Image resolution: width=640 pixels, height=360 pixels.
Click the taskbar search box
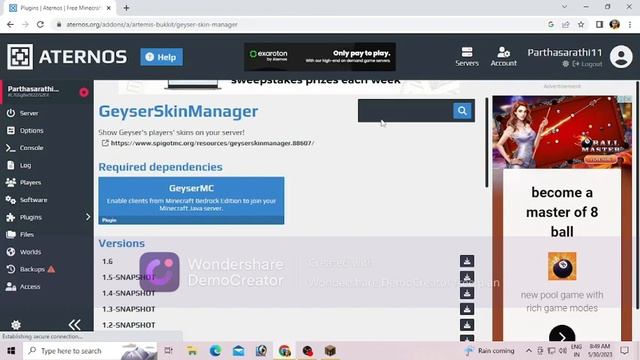(90, 351)
